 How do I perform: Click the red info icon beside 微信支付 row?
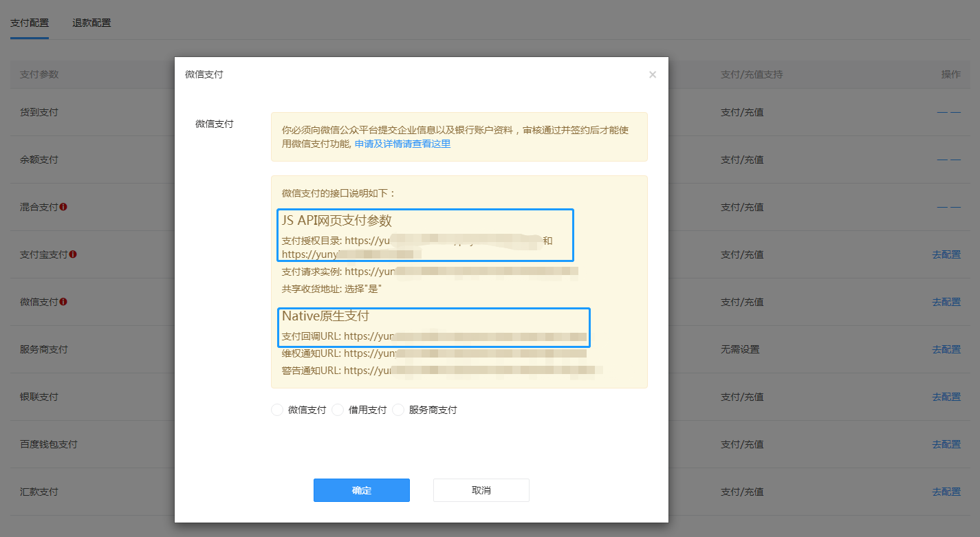pyautogui.click(x=63, y=301)
